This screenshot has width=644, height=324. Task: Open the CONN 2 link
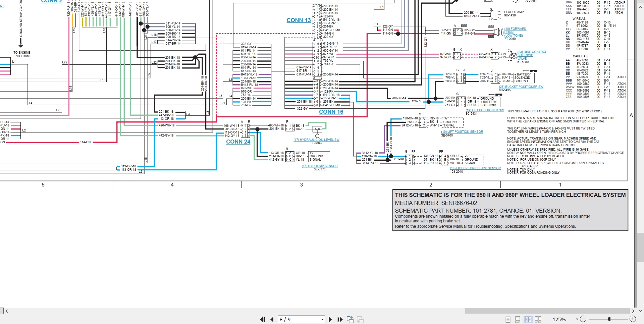coord(52,1)
